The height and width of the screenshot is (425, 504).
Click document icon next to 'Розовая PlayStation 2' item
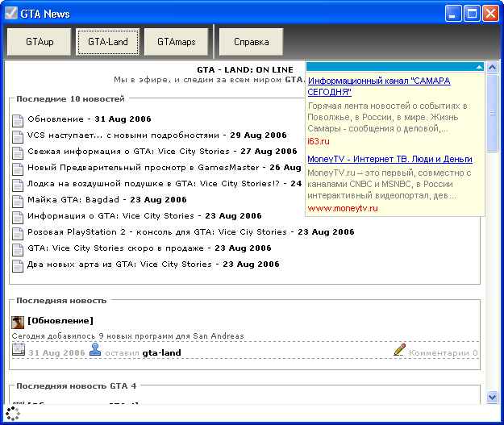(18, 232)
